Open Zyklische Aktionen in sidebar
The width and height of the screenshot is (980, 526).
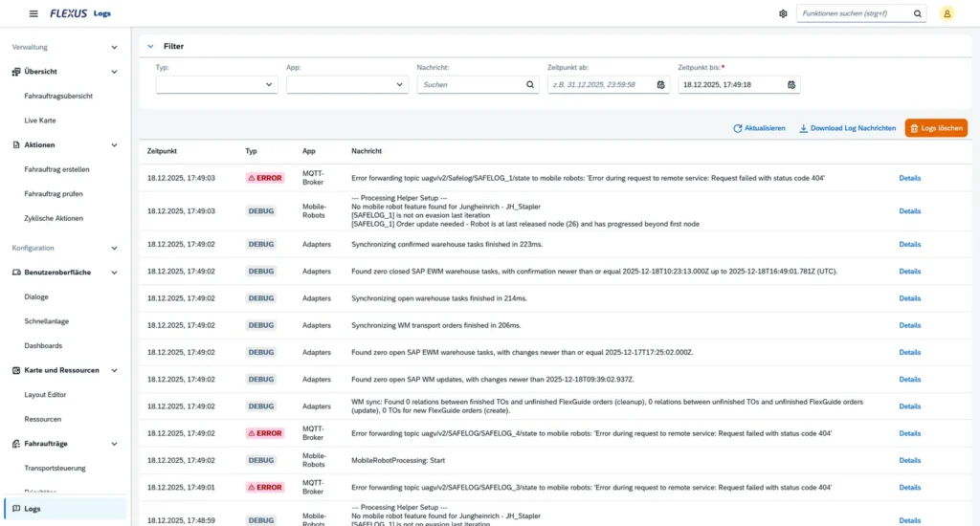coord(54,218)
